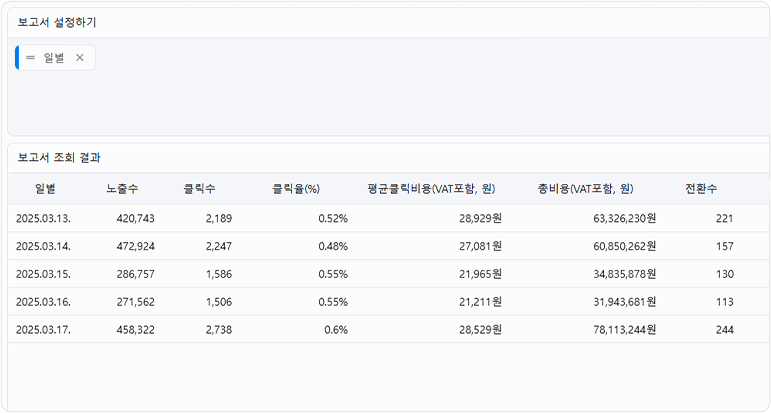
Task: Click total cost cell 34,835,878원
Action: 624,274
